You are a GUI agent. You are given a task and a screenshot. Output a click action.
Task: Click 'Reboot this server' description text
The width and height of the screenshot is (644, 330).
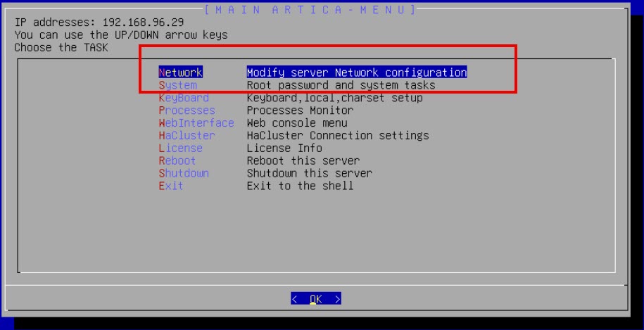(x=303, y=161)
